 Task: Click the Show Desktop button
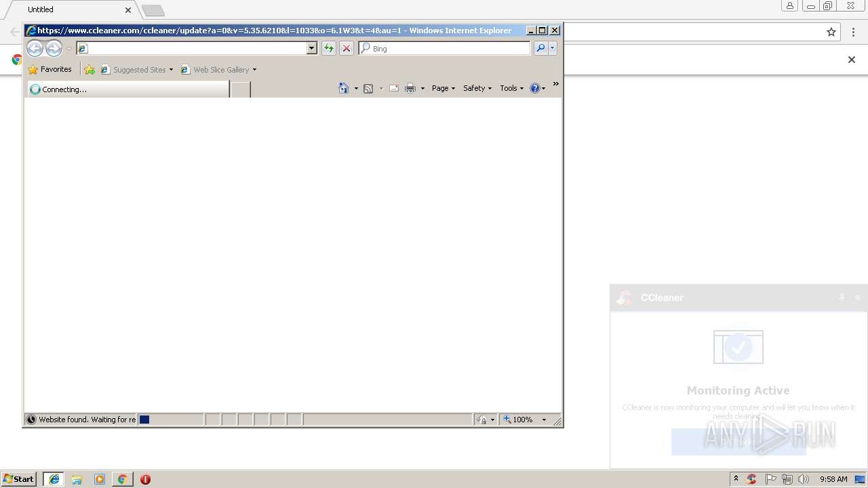(861, 479)
